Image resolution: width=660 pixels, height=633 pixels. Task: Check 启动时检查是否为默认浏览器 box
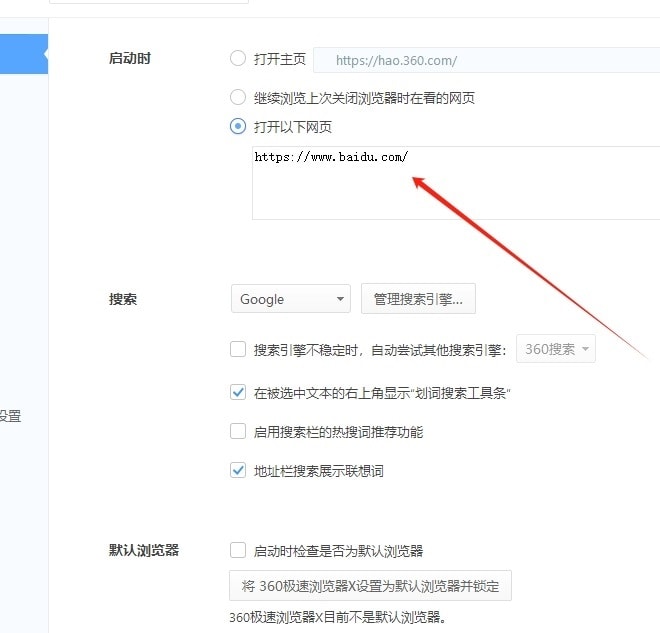(238, 550)
